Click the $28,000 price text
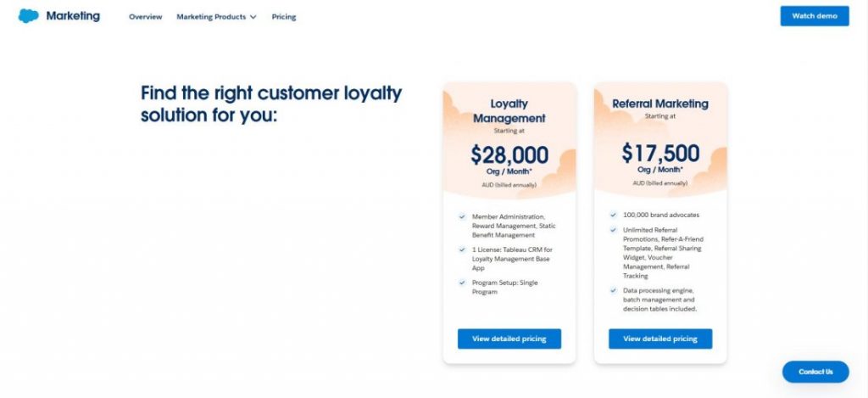This screenshot has width=868, height=398. point(509,154)
